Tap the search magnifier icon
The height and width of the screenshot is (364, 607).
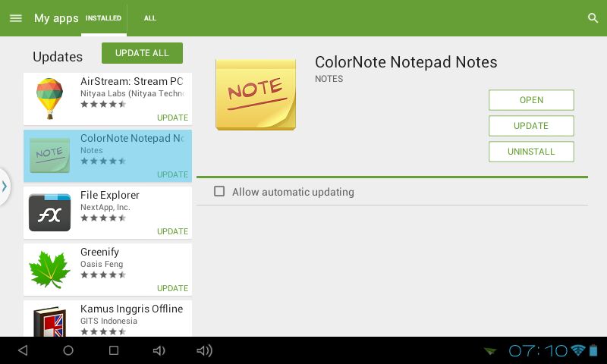coord(593,17)
